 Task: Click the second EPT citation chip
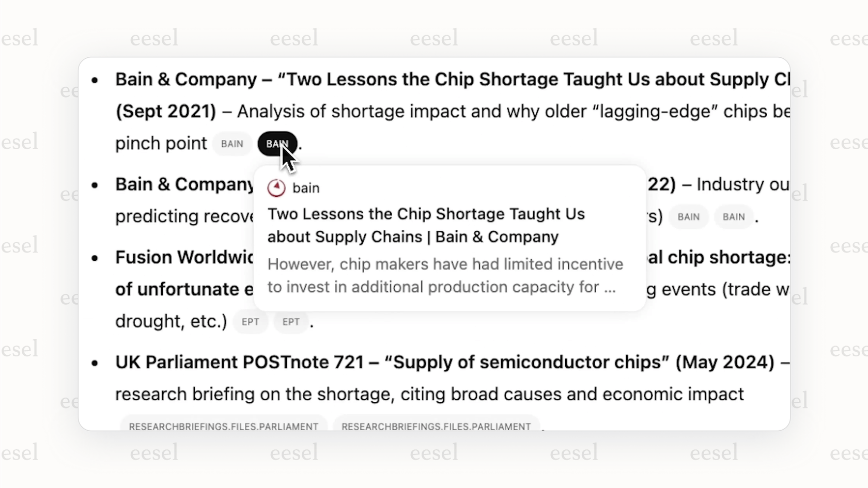tap(291, 322)
